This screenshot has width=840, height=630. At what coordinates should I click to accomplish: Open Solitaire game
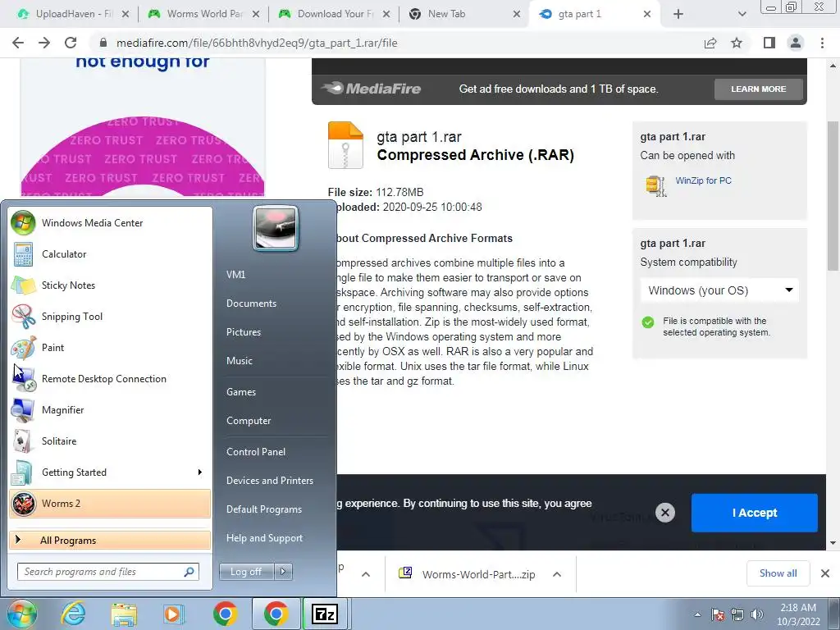click(110, 441)
